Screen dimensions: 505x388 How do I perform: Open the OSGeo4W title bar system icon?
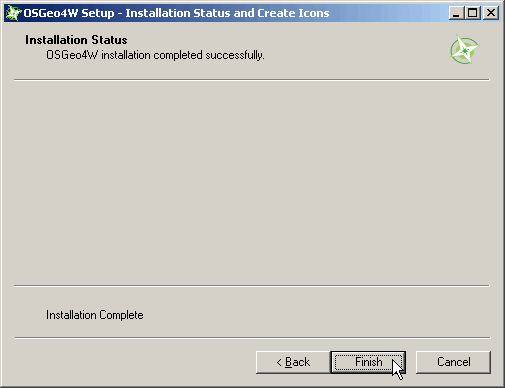click(x=13, y=13)
